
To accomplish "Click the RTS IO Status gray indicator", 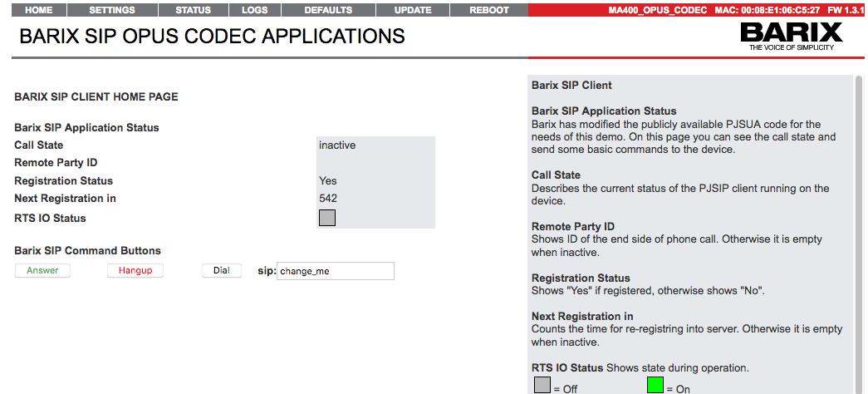I will tap(327, 218).
